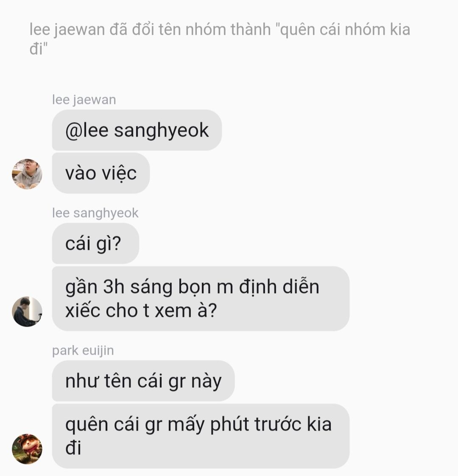Viewport: 458px width, 476px height.
Task: Select the "gần 3h sáng" message bubble
Action: [201, 298]
